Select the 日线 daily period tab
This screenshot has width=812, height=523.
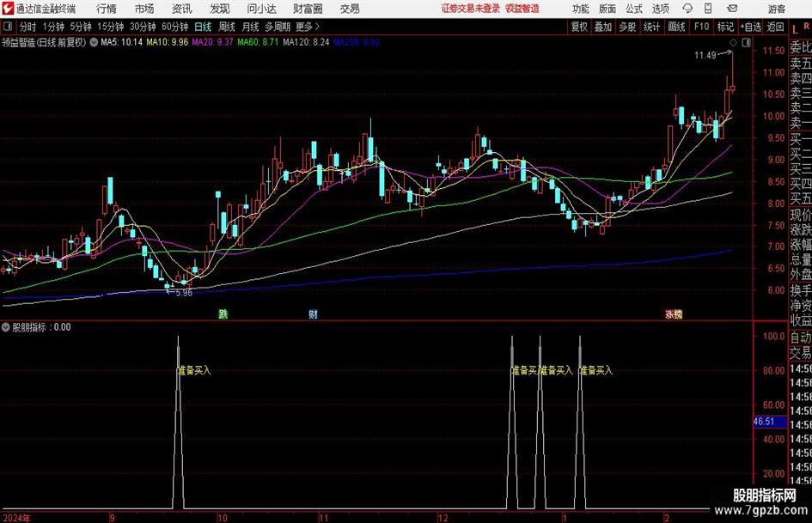[203, 27]
